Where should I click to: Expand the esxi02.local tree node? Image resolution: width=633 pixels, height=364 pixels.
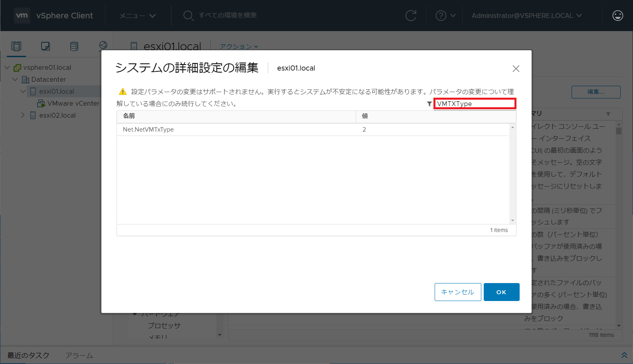point(23,115)
